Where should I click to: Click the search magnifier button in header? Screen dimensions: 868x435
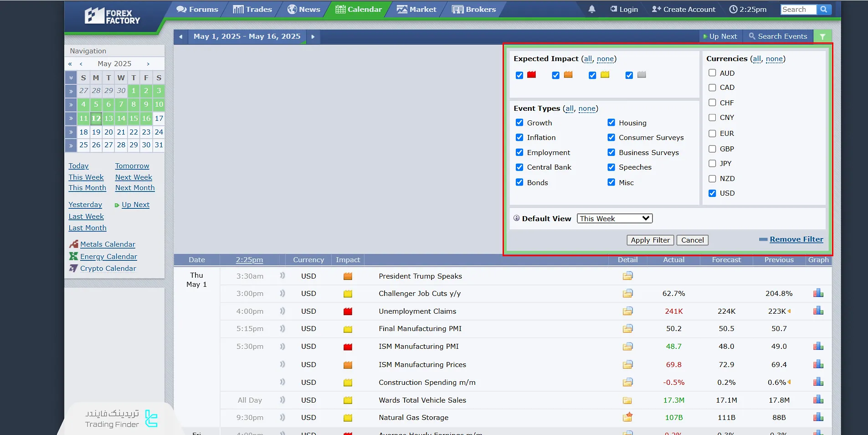coord(823,9)
